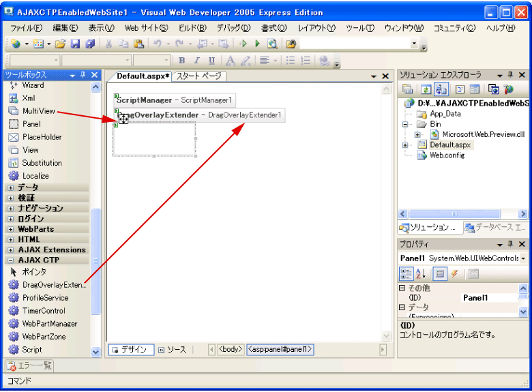Click the Background Color highlighter icon
This screenshot has height=392, width=532.
246,61
